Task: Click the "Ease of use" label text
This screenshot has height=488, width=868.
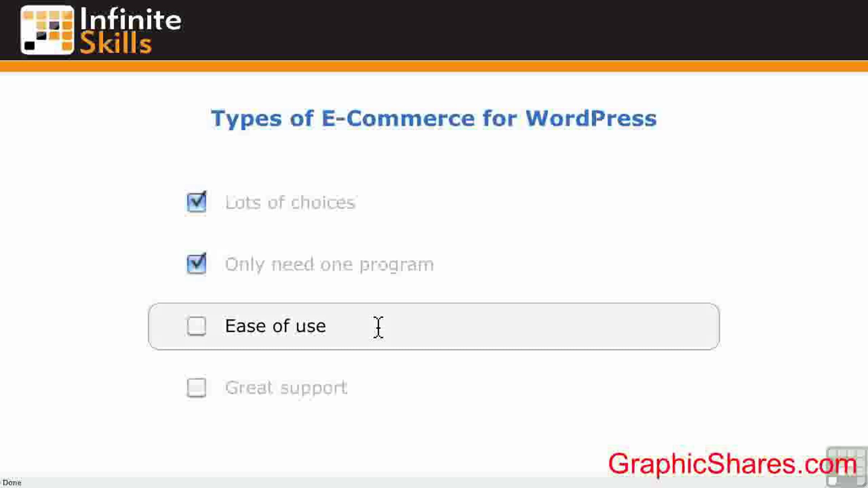Action: pos(275,326)
